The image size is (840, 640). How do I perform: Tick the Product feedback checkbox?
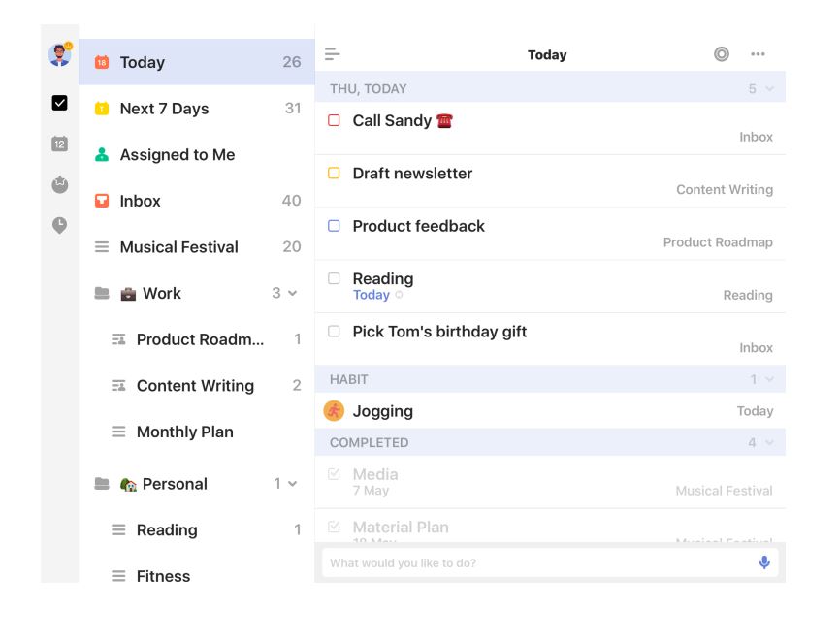pyautogui.click(x=334, y=226)
